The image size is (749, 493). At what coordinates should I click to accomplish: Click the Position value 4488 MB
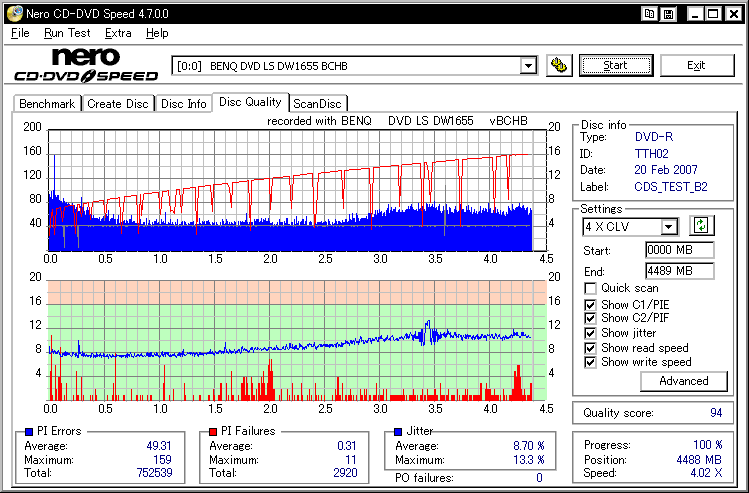[x=699, y=460]
